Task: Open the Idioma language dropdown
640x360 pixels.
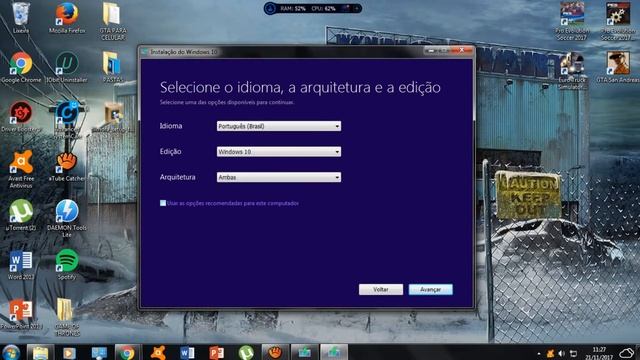Action: pyautogui.click(x=279, y=126)
